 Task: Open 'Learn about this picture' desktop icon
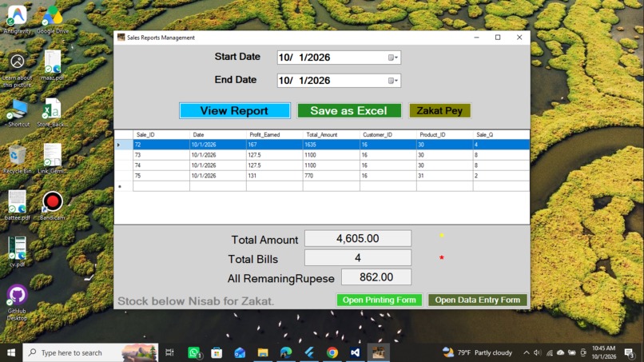click(x=18, y=70)
